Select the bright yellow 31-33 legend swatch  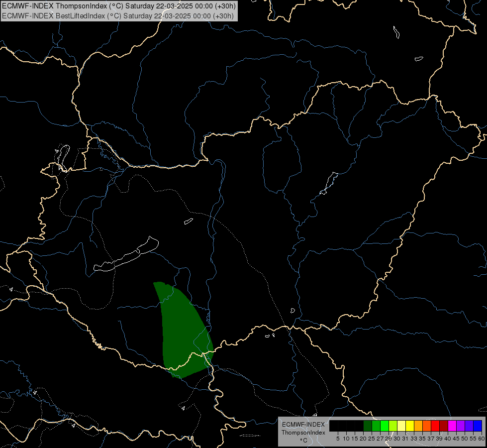coord(410,426)
